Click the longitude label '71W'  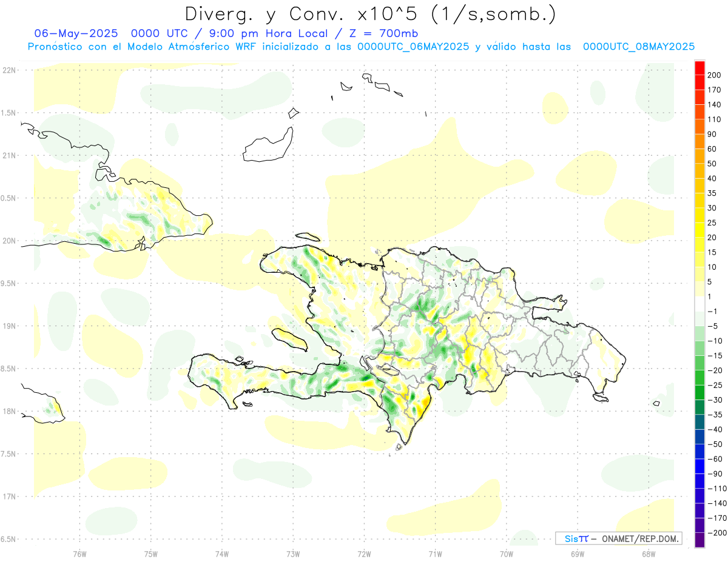point(435,554)
